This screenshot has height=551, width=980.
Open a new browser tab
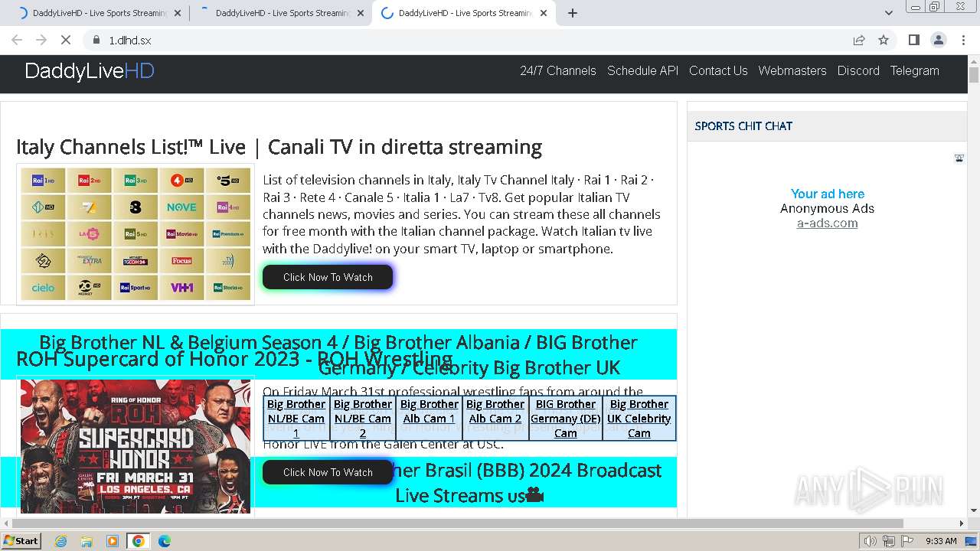pos(573,13)
